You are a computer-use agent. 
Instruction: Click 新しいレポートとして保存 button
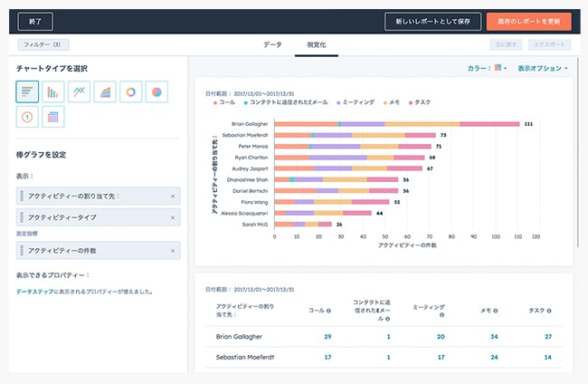click(x=432, y=22)
